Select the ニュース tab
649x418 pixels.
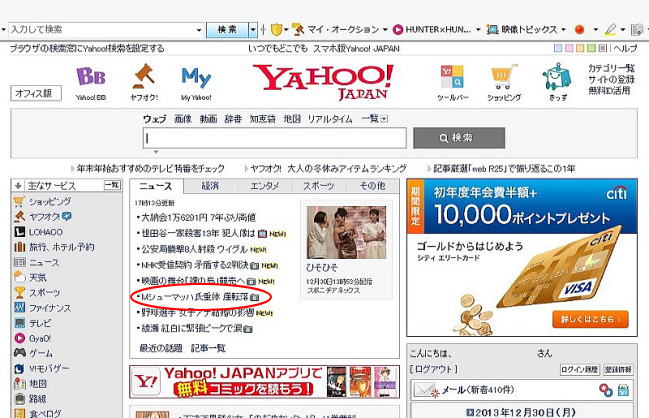tap(156, 186)
